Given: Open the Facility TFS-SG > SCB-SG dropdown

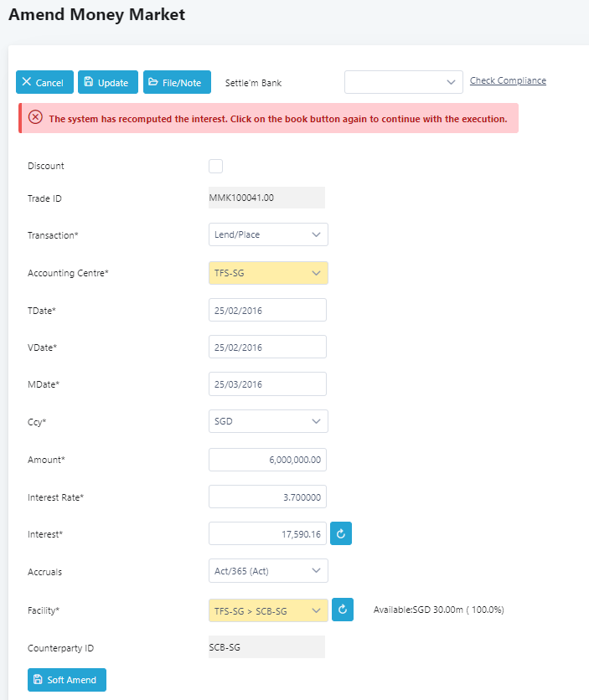Looking at the screenshot, I should (x=268, y=610).
